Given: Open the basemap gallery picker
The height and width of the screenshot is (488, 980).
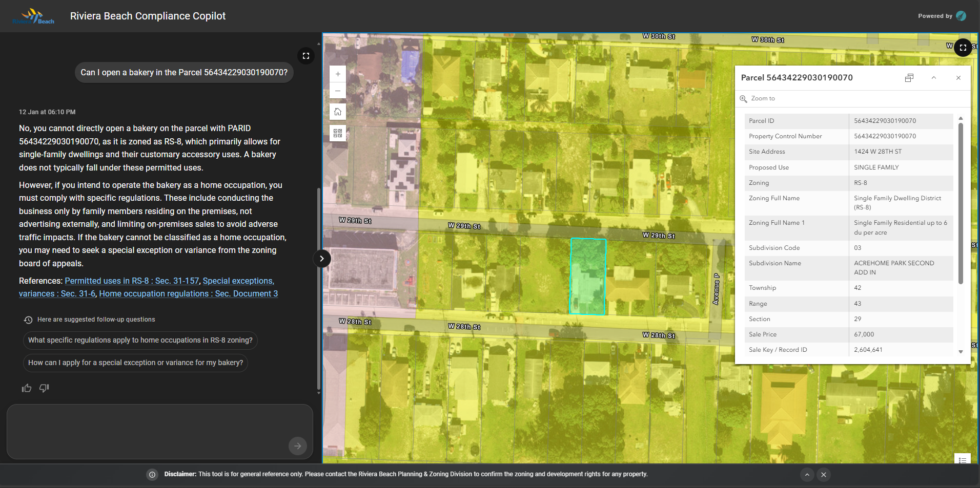Looking at the screenshot, I should (x=338, y=133).
